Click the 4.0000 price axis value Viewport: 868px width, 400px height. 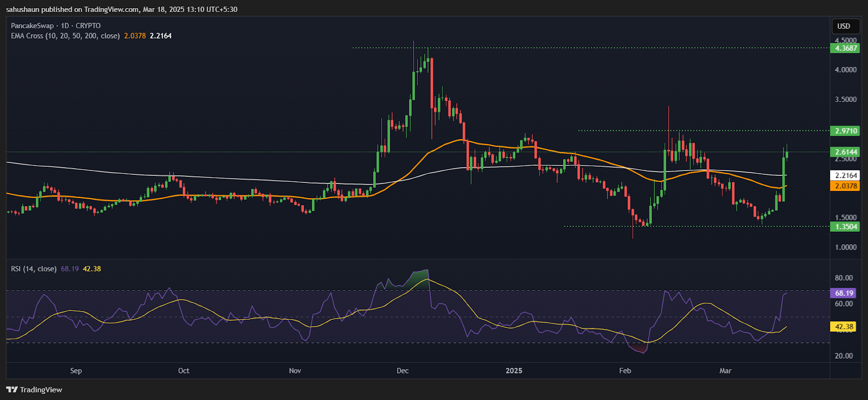845,69
